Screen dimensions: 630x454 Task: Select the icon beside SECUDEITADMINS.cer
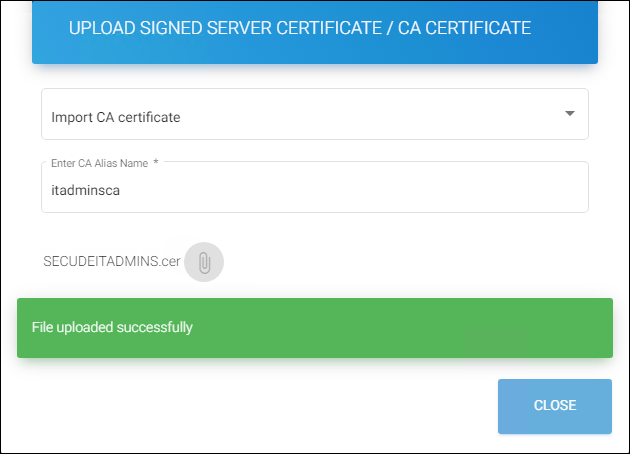click(x=204, y=262)
